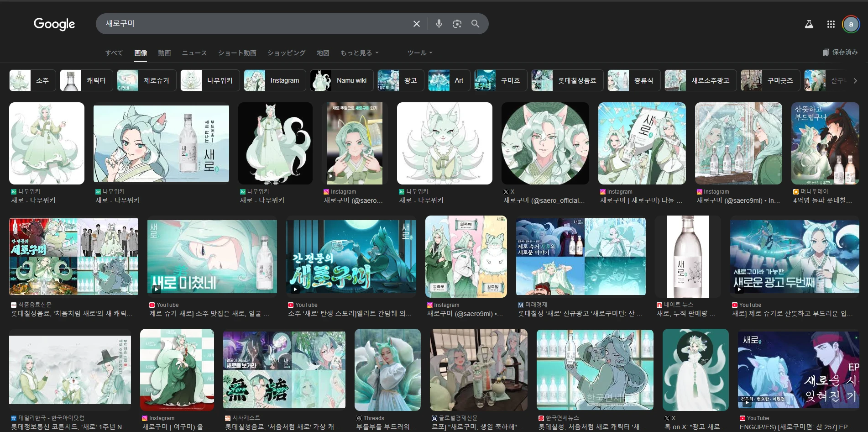Open 네이트 뉴스 '새로, 누적 판매량' link

(x=686, y=314)
